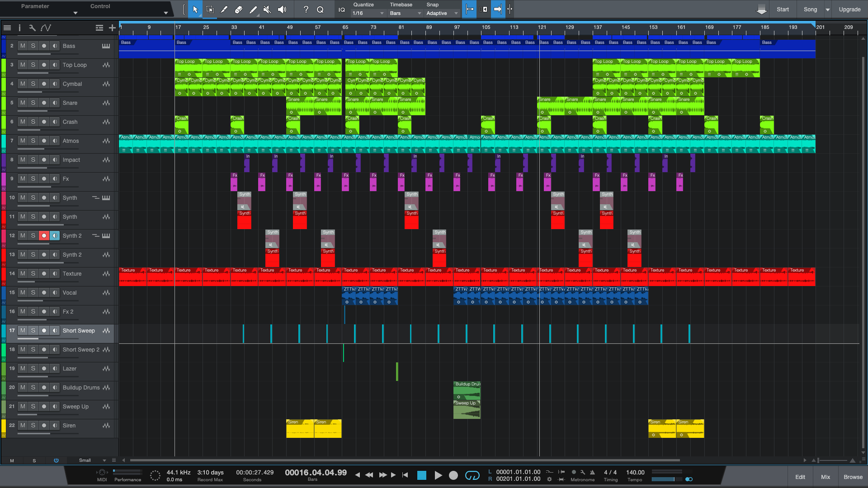Toggle monitor on the Crash track
This screenshot has width=868, height=488.
coord(55,122)
